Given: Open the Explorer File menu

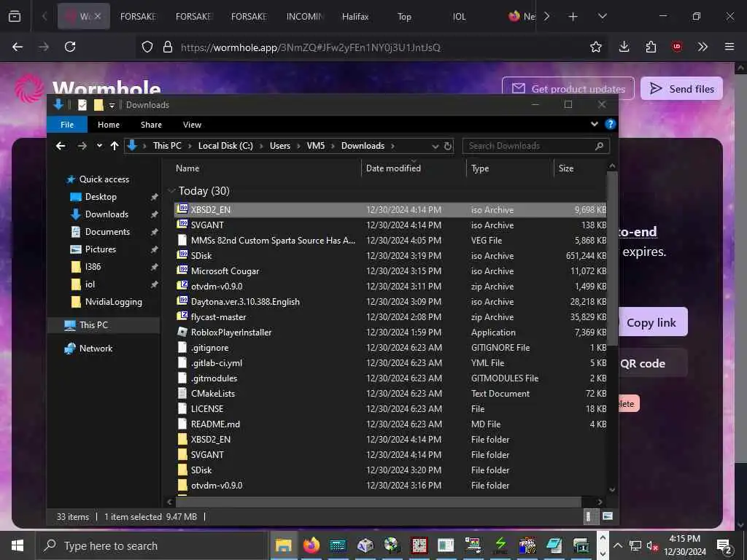Looking at the screenshot, I should tap(67, 124).
